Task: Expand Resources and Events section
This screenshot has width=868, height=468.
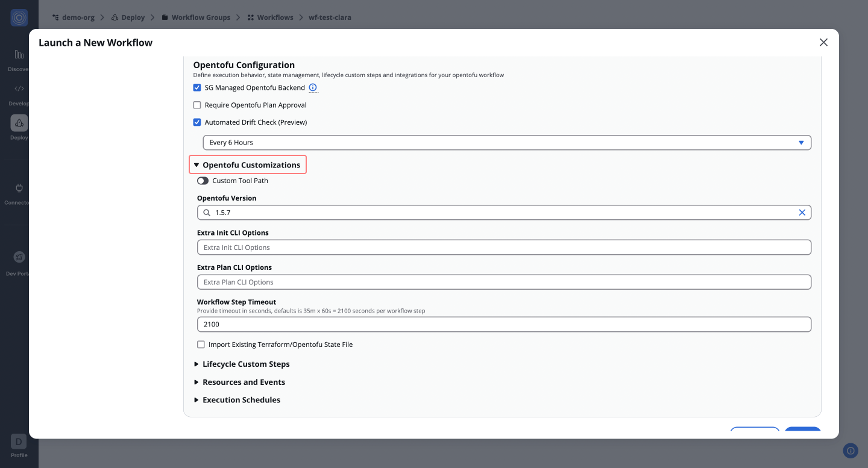Action: tap(239, 382)
